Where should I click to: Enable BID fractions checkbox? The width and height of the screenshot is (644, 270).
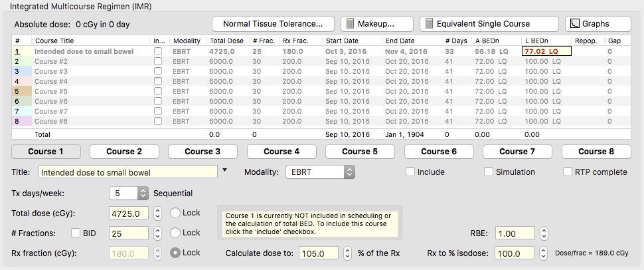pos(76,233)
